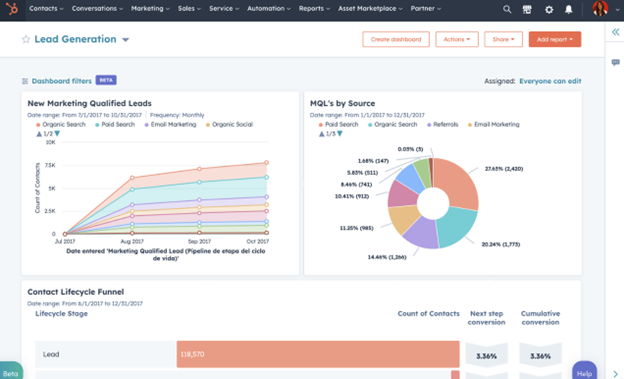624x379 pixels.
Task: Toggle Email Marketing slice in MQL's by Source legend
Action: [493, 125]
